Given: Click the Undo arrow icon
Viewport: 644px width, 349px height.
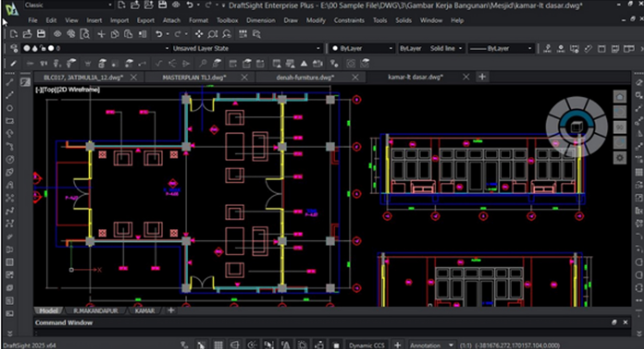Looking at the screenshot, I should [159, 34].
